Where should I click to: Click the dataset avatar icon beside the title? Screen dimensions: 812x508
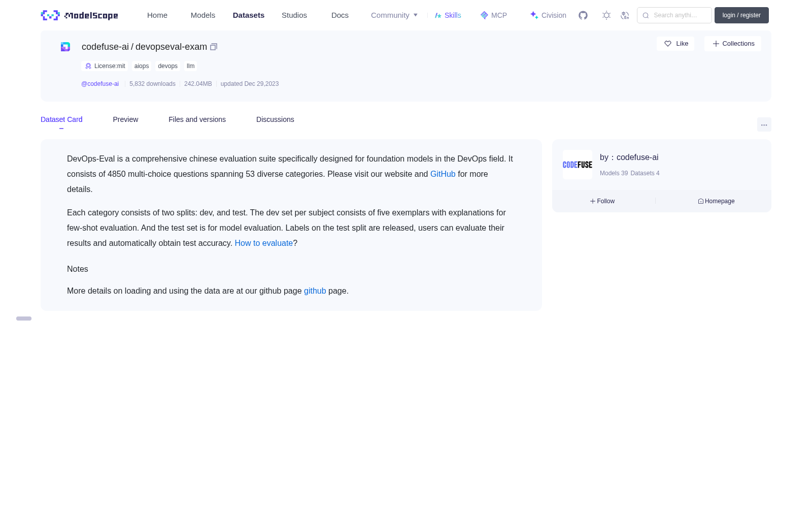coord(65,47)
